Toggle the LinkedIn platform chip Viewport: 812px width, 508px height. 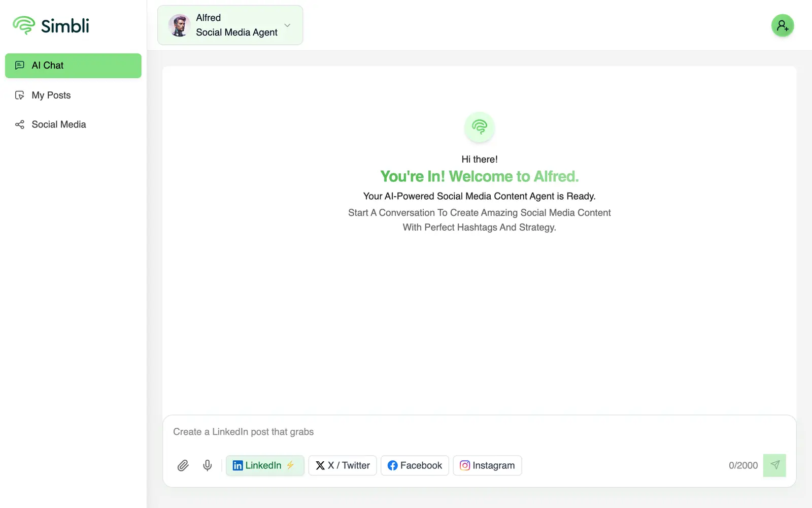265,465
